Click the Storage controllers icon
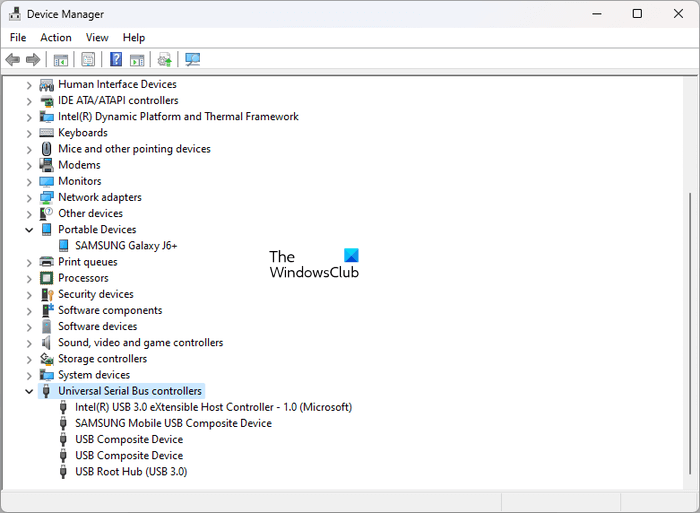Screen dimensions: 700x513 point(46,359)
